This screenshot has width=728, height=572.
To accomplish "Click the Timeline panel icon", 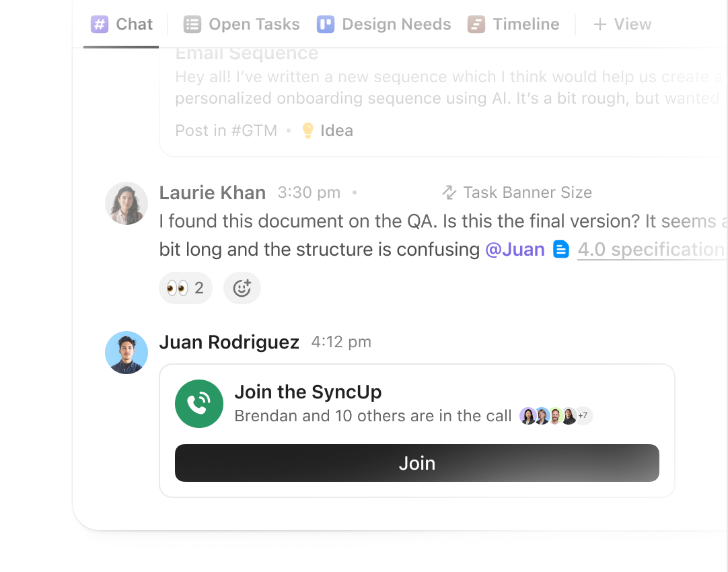I will pyautogui.click(x=476, y=24).
